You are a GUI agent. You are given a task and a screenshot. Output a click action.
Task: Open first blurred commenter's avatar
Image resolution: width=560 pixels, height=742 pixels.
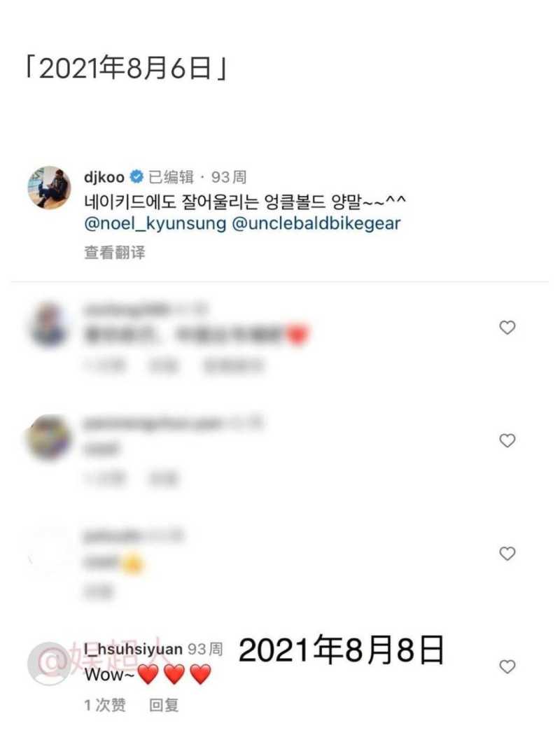click(x=49, y=325)
